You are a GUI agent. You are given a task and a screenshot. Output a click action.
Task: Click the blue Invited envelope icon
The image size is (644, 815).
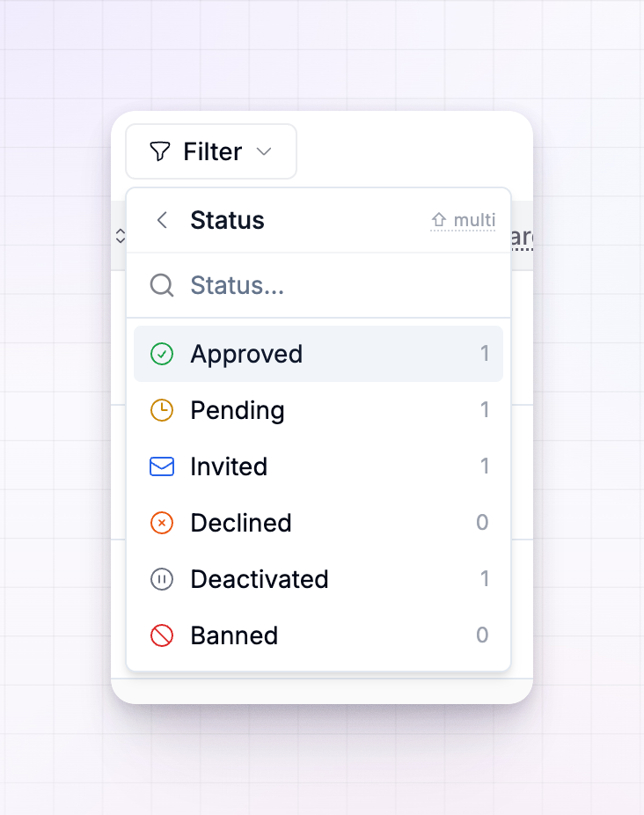[x=162, y=466]
